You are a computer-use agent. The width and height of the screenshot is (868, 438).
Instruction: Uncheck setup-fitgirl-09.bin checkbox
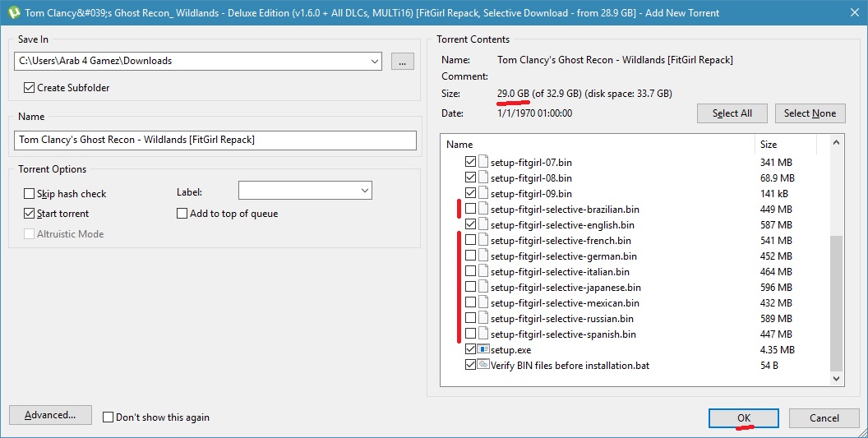470,193
